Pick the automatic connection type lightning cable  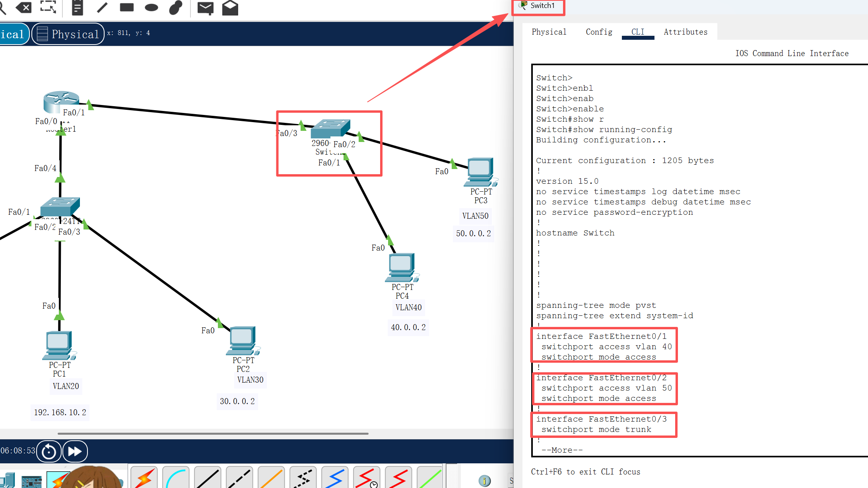[144, 477]
